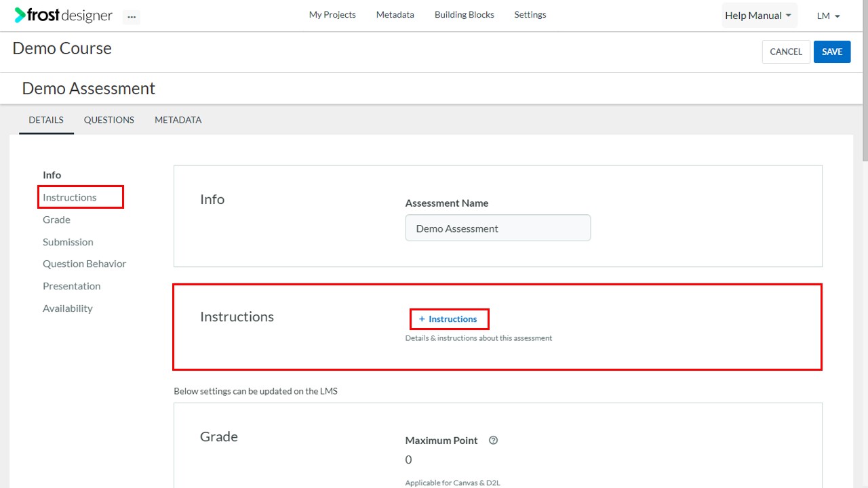
Task: Jump to the Submission section in sidebar
Action: (x=68, y=242)
